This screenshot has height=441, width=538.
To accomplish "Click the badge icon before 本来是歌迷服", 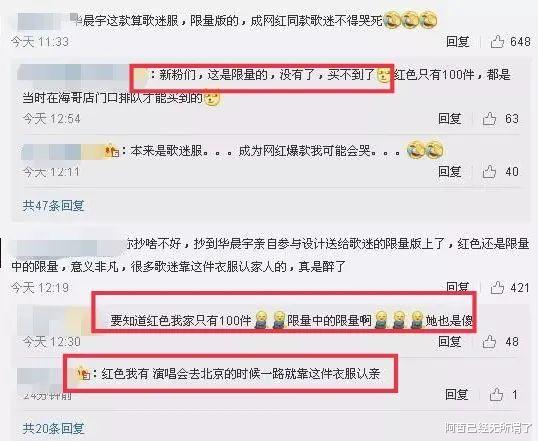I will [x=112, y=151].
